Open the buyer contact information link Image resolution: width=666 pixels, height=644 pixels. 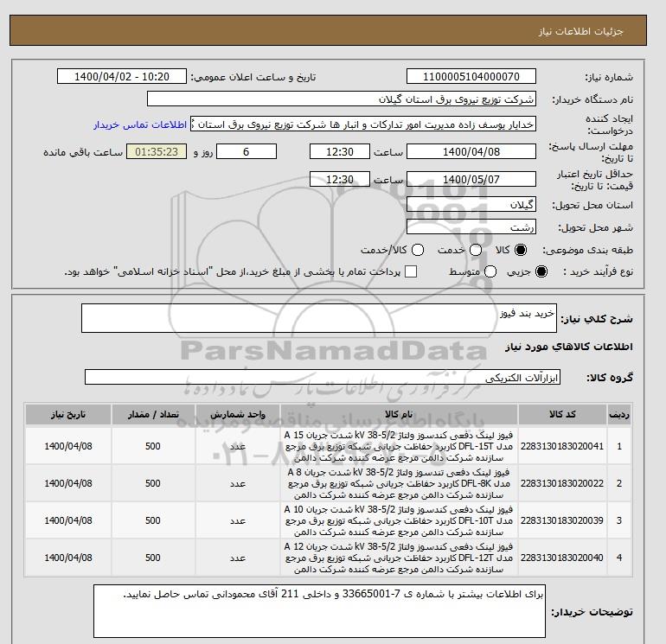(140, 124)
